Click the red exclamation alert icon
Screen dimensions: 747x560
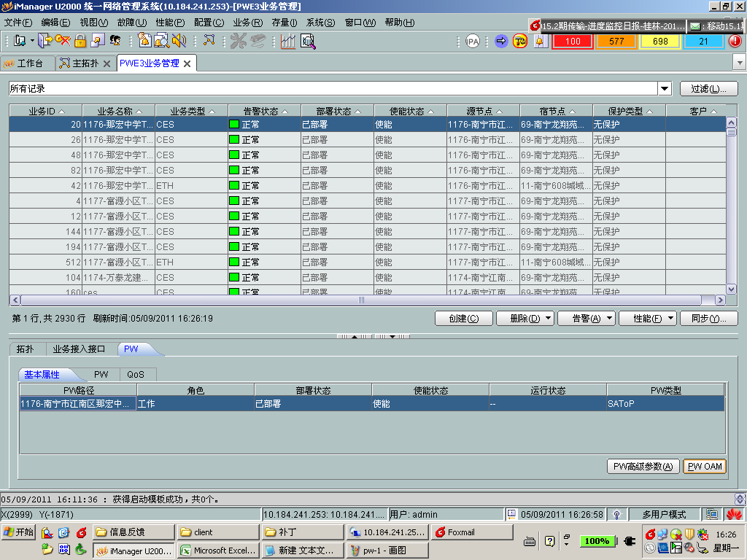pos(735,41)
